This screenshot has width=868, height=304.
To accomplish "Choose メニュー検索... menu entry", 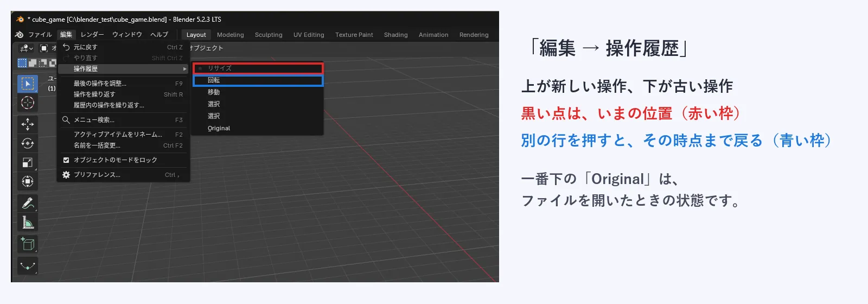I will (123, 120).
